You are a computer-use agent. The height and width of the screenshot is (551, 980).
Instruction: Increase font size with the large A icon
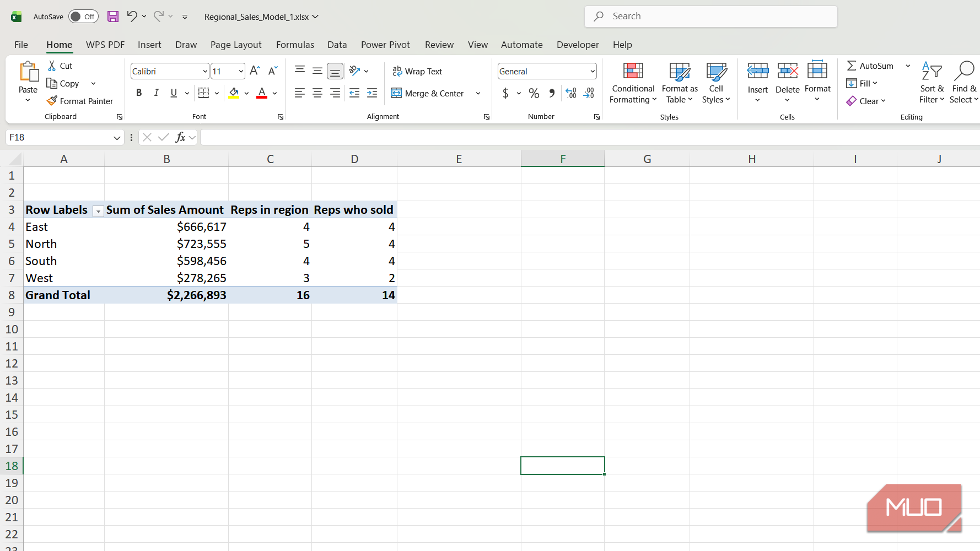[255, 71]
